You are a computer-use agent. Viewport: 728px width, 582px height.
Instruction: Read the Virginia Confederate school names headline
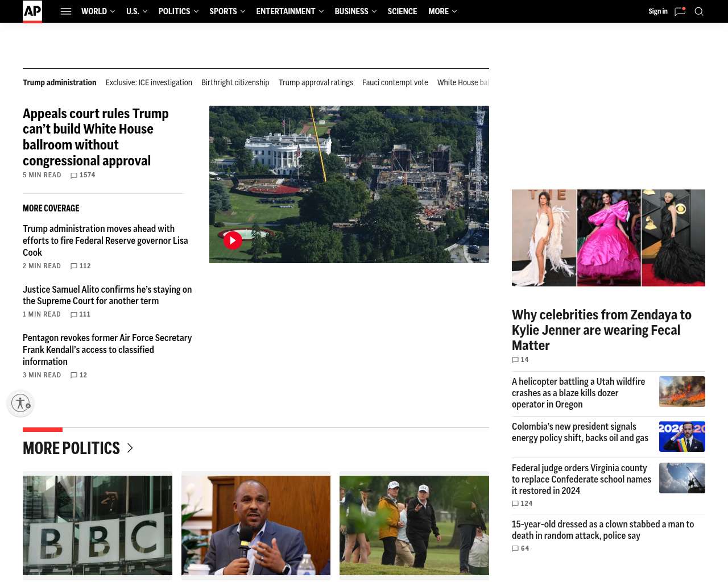pyautogui.click(x=581, y=479)
